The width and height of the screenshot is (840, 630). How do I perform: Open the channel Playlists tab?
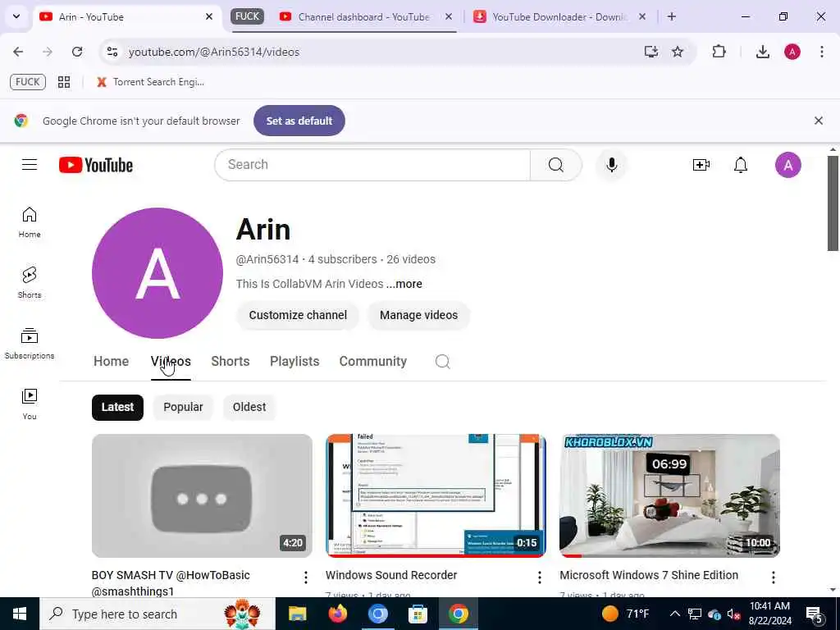point(294,362)
